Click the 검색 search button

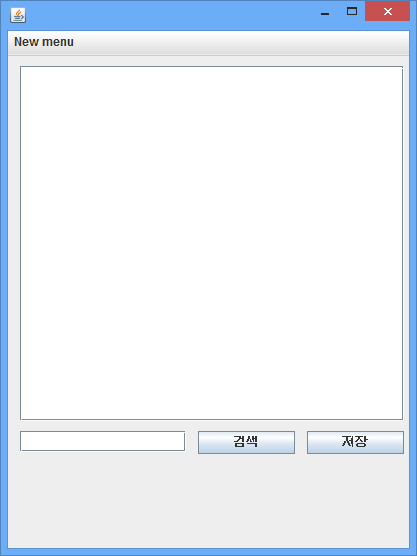(x=246, y=442)
